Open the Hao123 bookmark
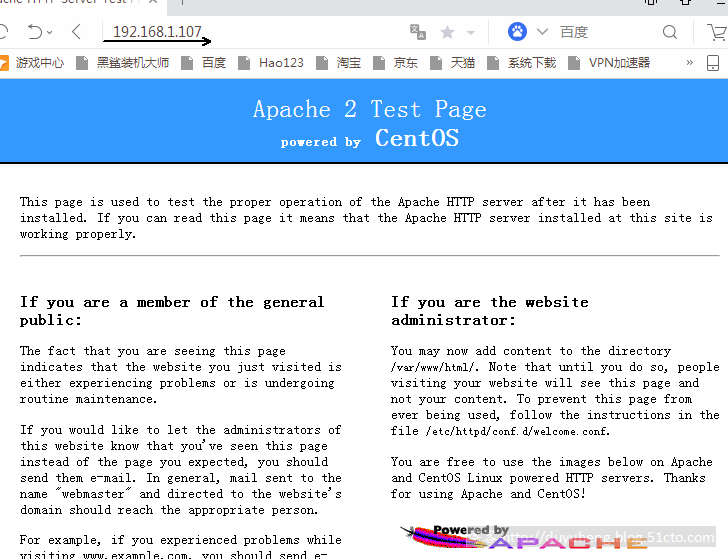The height and width of the screenshot is (559, 728). tap(281, 63)
